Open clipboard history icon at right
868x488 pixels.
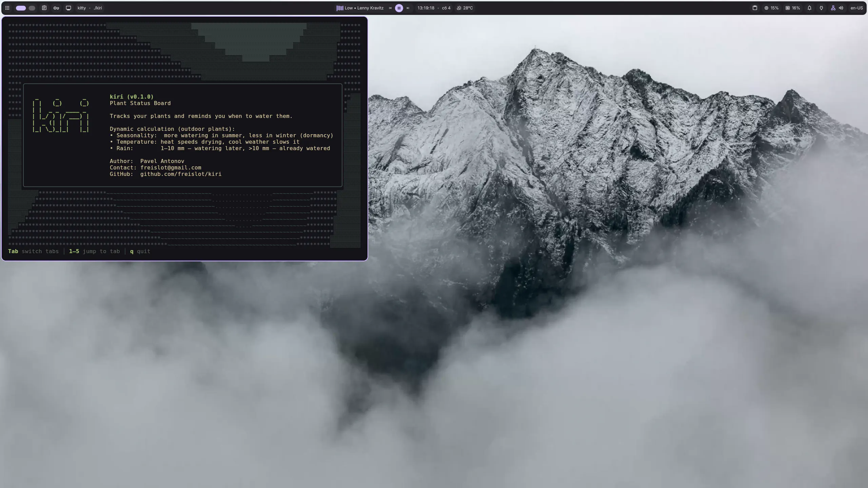coord(755,8)
